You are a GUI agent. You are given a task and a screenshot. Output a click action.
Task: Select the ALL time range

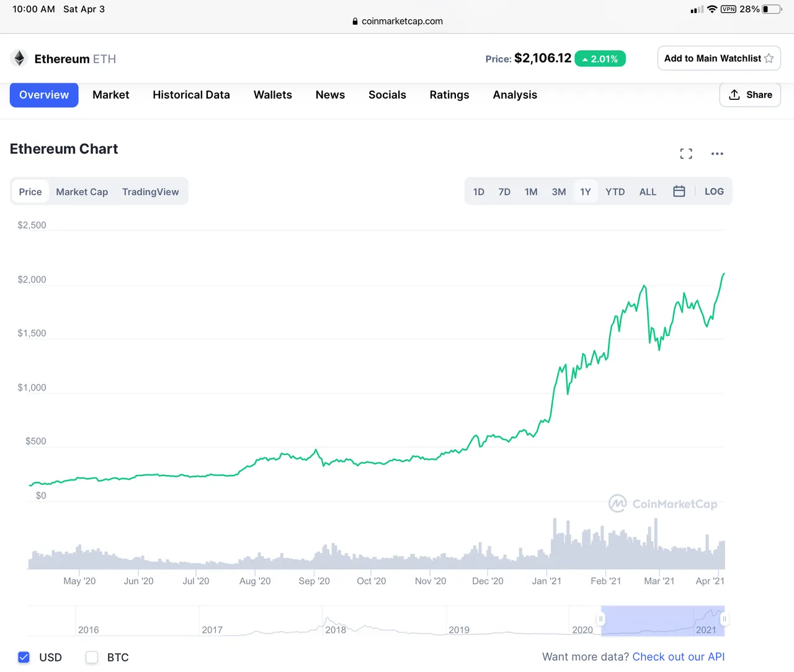[x=648, y=192]
